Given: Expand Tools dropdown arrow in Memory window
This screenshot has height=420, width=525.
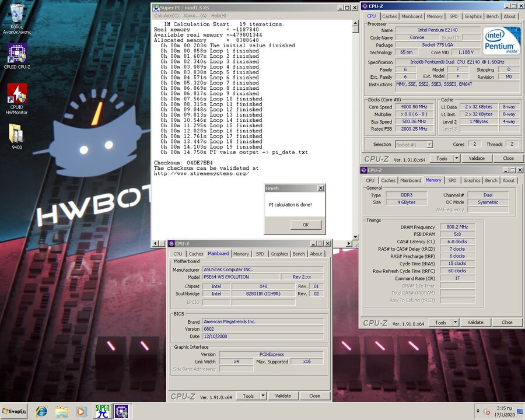Looking at the screenshot, I should (456, 323).
